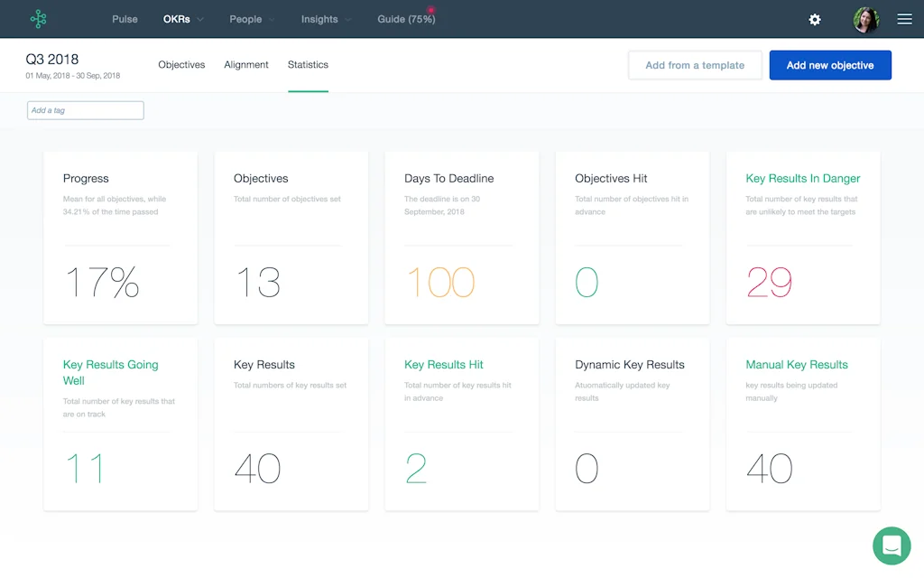Open the Key Results In Danger card
Screen dimensions: 924x578
click(x=802, y=237)
